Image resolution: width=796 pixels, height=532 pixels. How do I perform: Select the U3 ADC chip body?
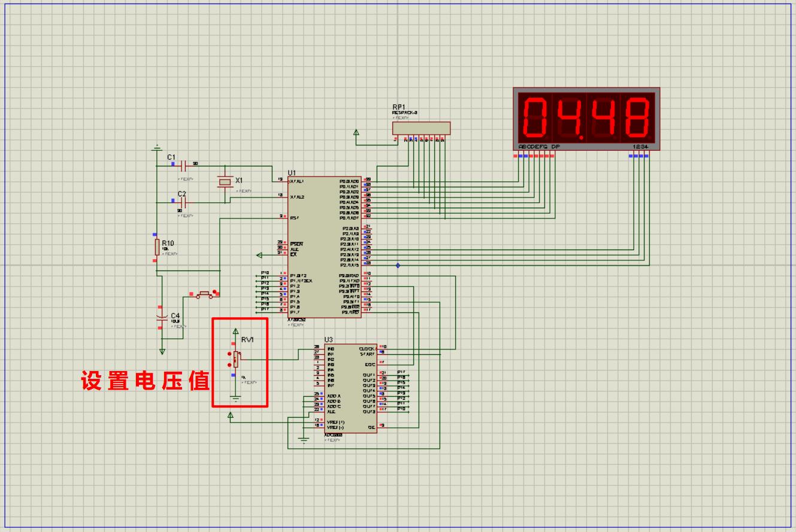point(350,388)
